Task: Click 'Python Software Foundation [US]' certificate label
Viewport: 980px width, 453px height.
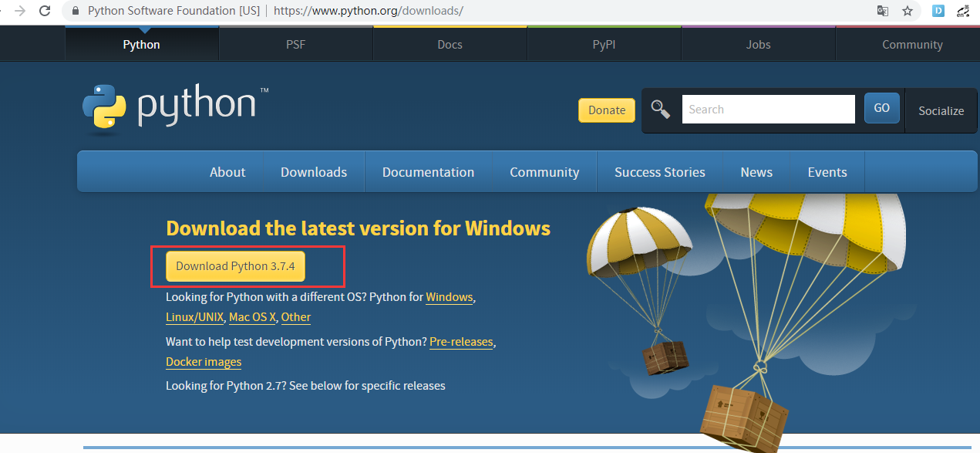Action: 173,12
